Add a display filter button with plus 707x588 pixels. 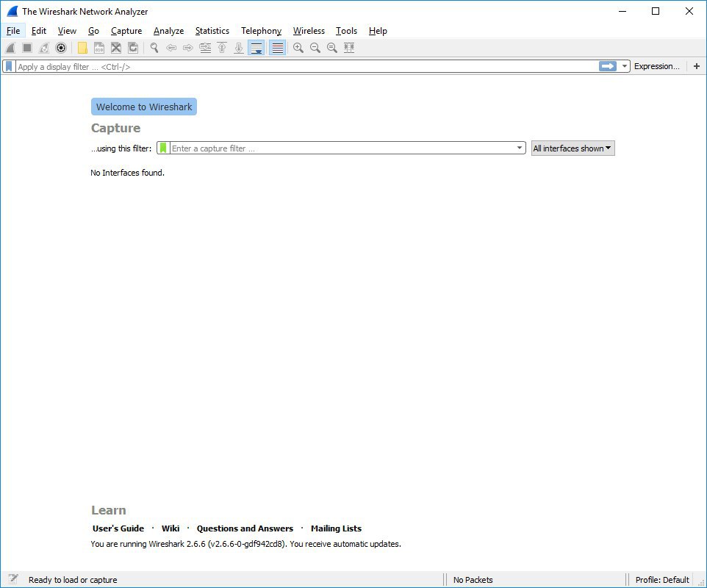[x=697, y=66]
